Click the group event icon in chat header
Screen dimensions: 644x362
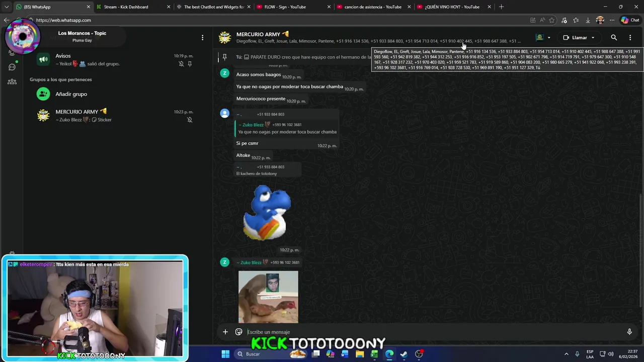coord(540,38)
